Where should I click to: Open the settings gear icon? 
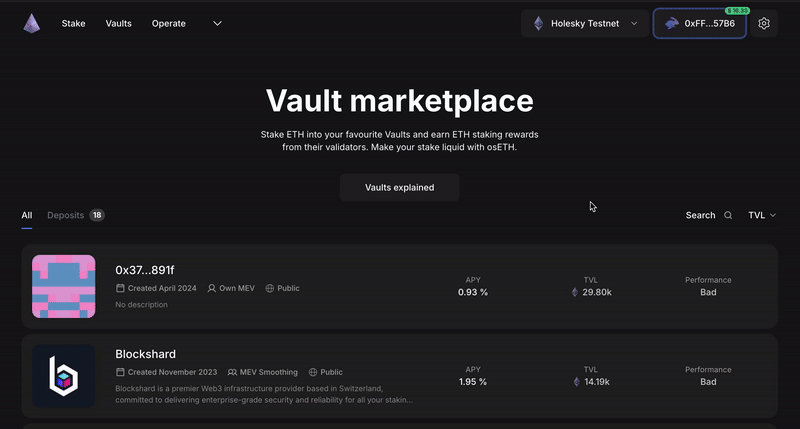click(x=764, y=23)
